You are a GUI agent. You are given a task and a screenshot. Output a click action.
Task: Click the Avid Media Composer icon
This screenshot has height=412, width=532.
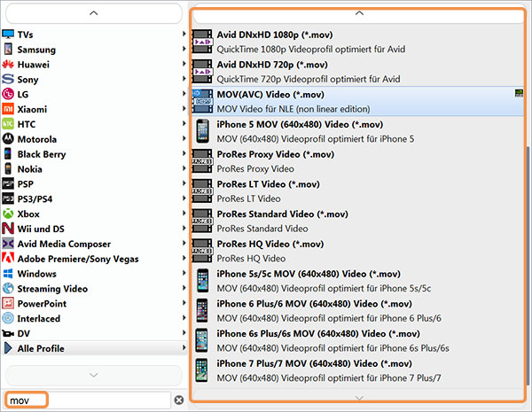click(x=8, y=244)
